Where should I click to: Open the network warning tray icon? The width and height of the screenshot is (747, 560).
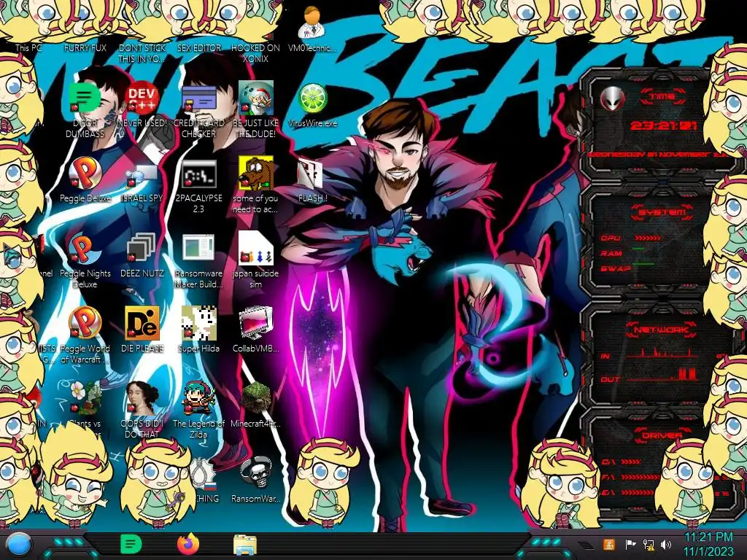click(649, 544)
